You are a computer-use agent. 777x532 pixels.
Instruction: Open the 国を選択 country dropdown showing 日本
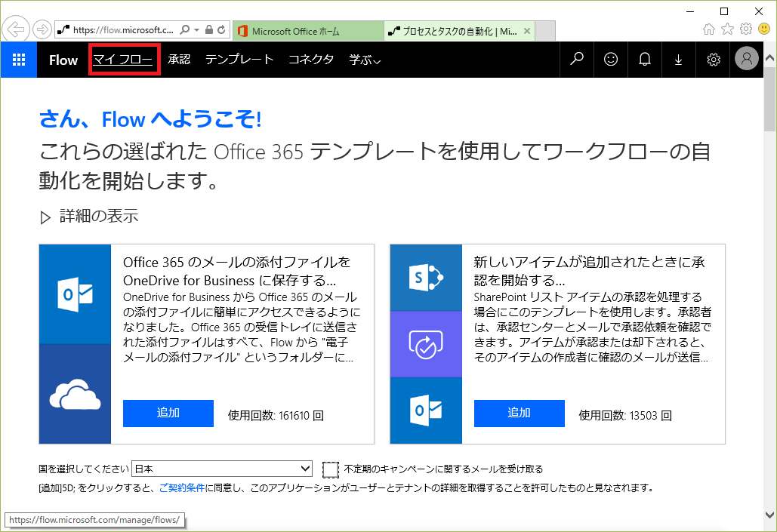click(222, 469)
